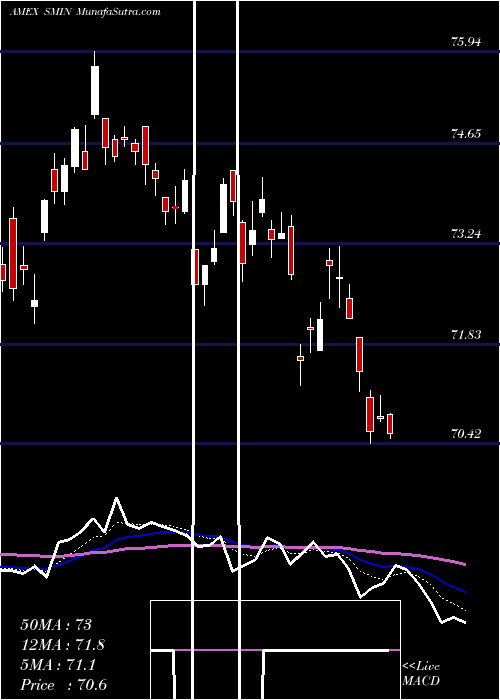Click the Price : 70.6 readout
The height and width of the screenshot is (700, 500).
tap(63, 685)
